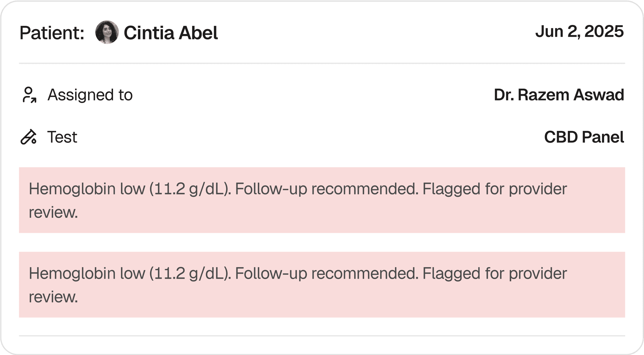Click "Hemoglobin low" in the second note
The height and width of the screenshot is (355, 644).
coord(87,273)
